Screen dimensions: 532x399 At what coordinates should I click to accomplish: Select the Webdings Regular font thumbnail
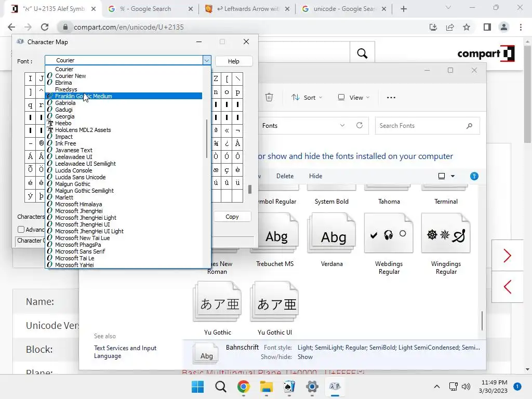(x=389, y=244)
